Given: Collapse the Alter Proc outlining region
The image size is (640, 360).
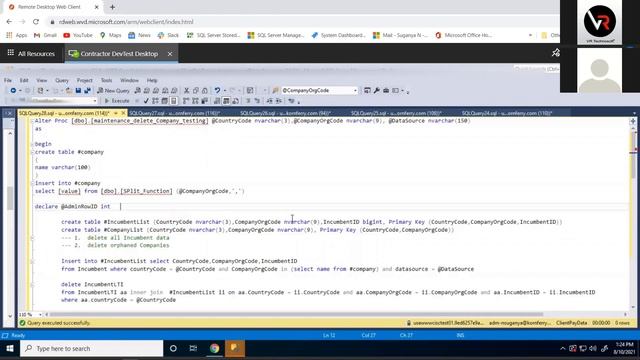Looking at the screenshot, I should (x=32, y=121).
